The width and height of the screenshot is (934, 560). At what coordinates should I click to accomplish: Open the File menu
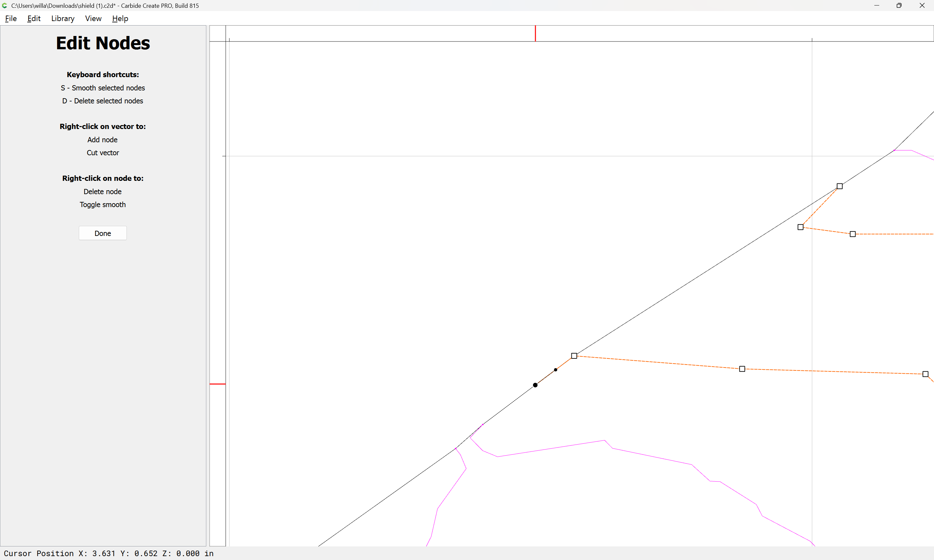pyautogui.click(x=11, y=18)
